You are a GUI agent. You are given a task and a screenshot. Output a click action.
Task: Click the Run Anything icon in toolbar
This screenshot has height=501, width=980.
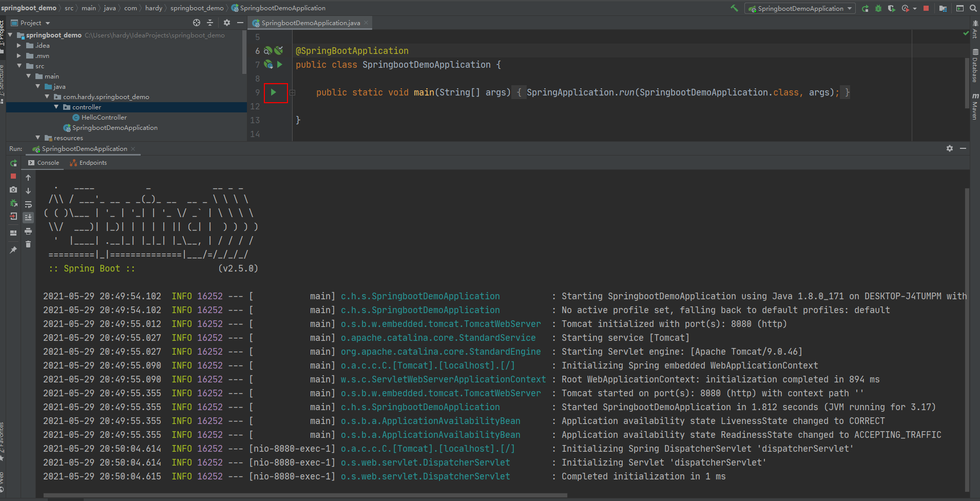960,8
